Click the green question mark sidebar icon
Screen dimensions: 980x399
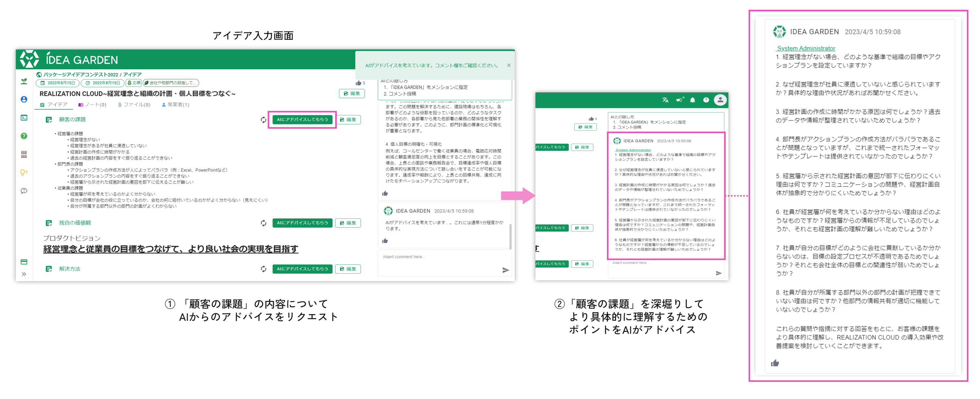point(24,136)
